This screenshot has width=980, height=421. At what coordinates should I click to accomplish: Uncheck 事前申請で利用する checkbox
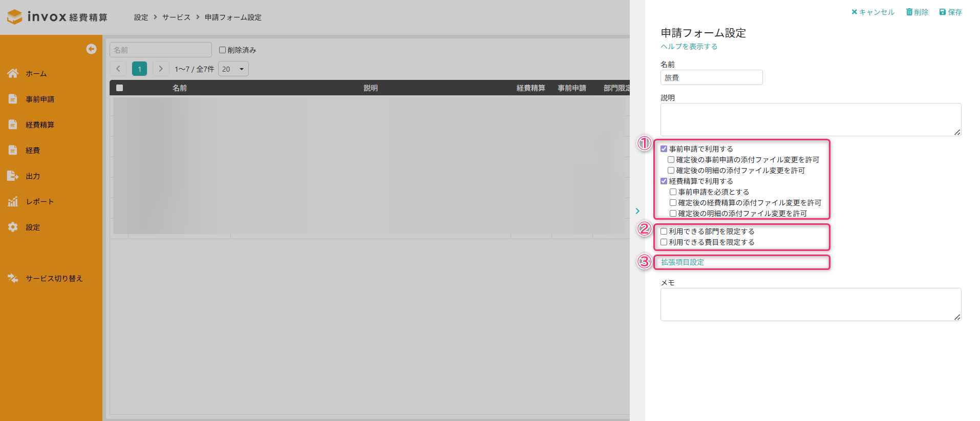click(664, 149)
